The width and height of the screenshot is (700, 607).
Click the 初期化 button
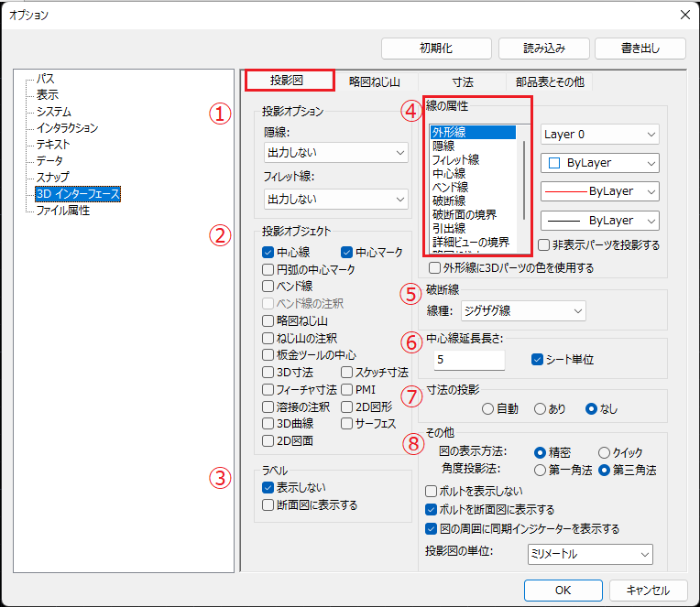(436, 48)
